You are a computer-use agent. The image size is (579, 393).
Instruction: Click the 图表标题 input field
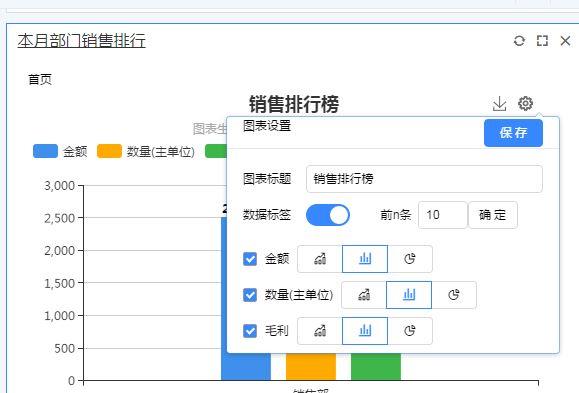424,179
